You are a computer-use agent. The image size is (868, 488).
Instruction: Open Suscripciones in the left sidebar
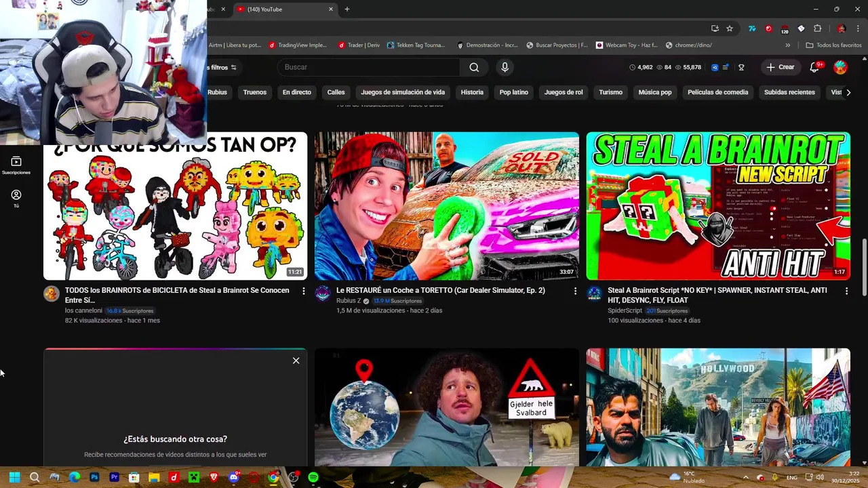(16, 165)
